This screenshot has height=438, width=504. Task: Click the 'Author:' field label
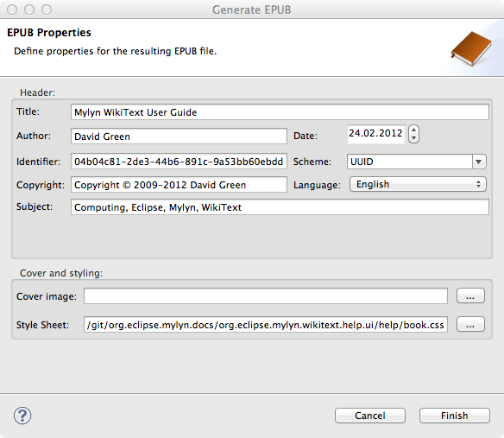[x=34, y=136]
